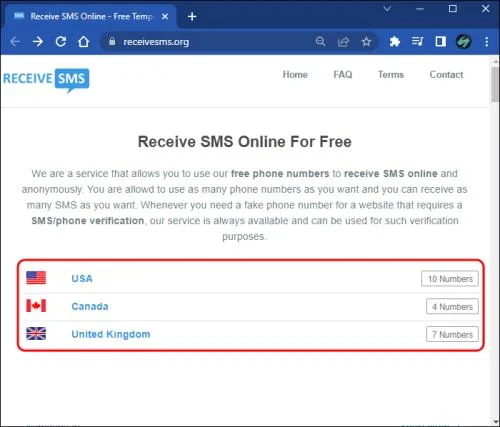Click the page vertical scrollbar thumb
Viewport: 500px width, 427px height.
pos(495,84)
